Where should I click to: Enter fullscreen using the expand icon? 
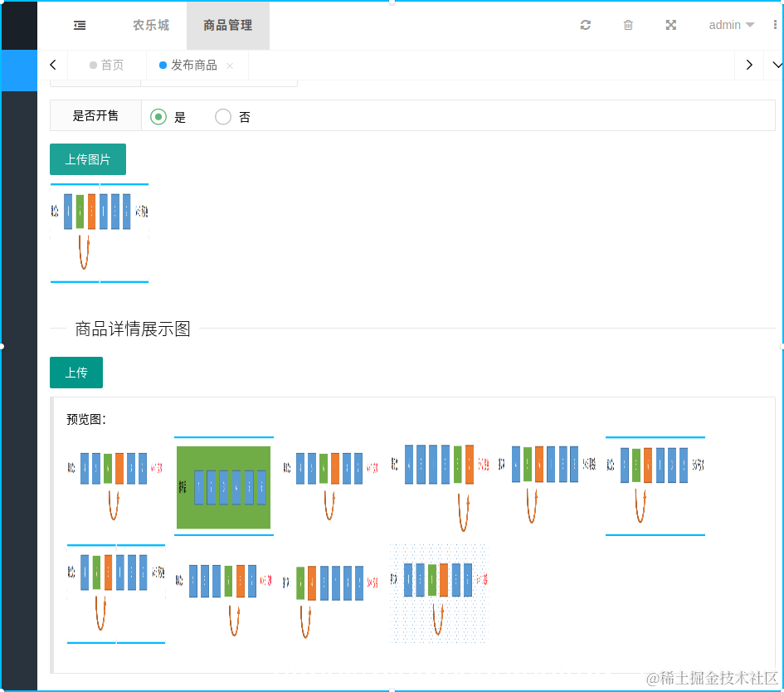(670, 25)
